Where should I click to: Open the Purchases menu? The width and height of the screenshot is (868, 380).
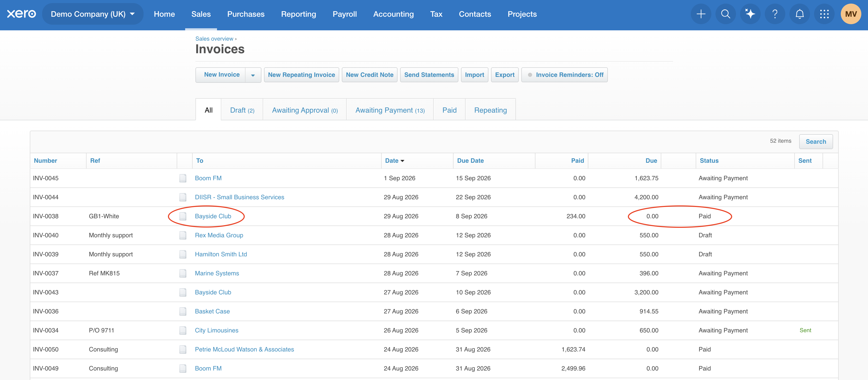[246, 14]
